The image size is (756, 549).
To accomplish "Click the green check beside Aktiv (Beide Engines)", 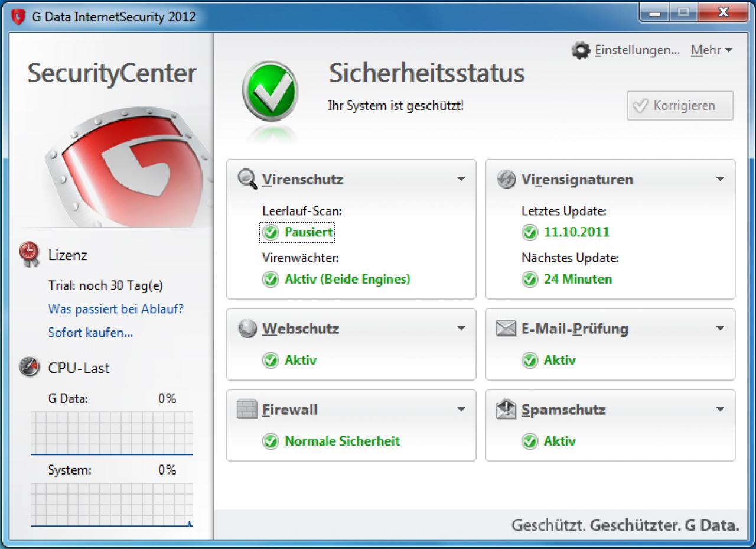I will (271, 280).
